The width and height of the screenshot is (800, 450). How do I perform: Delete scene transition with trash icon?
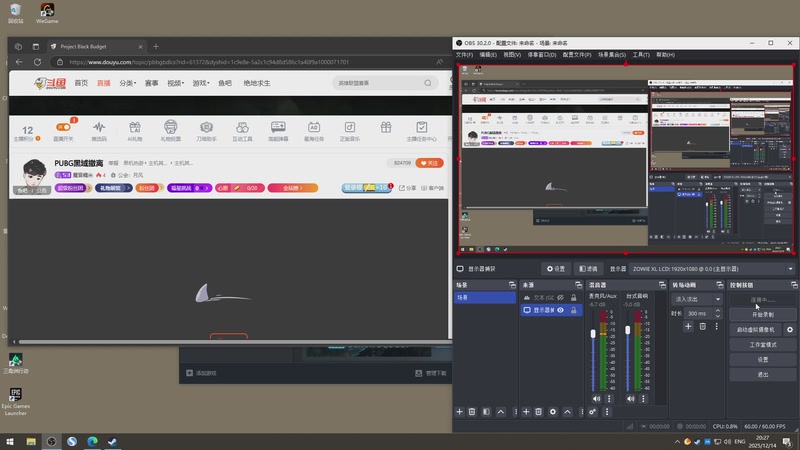click(x=703, y=327)
